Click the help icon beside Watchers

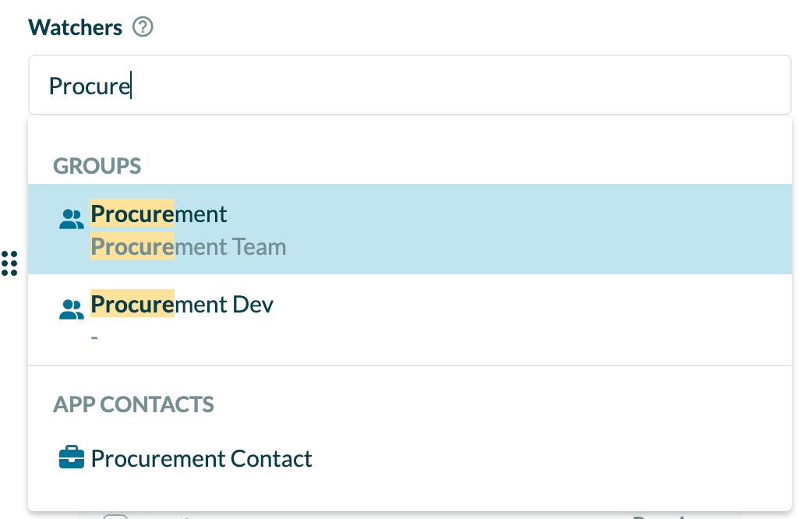(143, 27)
